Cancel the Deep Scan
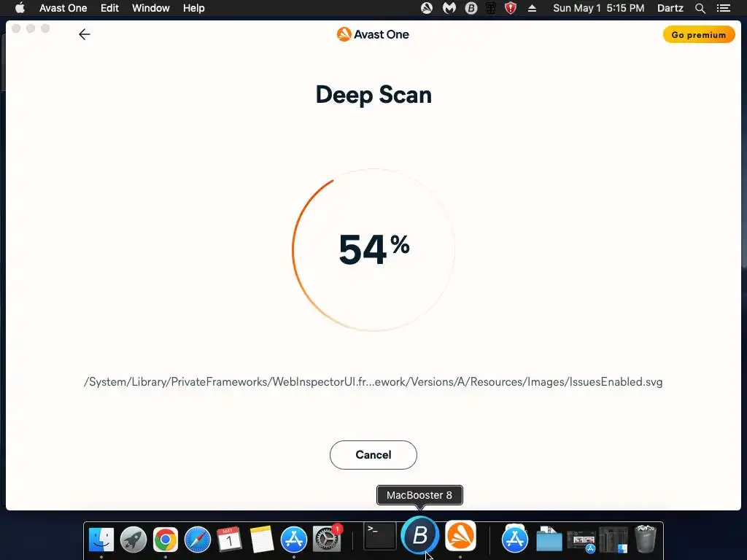Image resolution: width=747 pixels, height=560 pixels. 373,455
